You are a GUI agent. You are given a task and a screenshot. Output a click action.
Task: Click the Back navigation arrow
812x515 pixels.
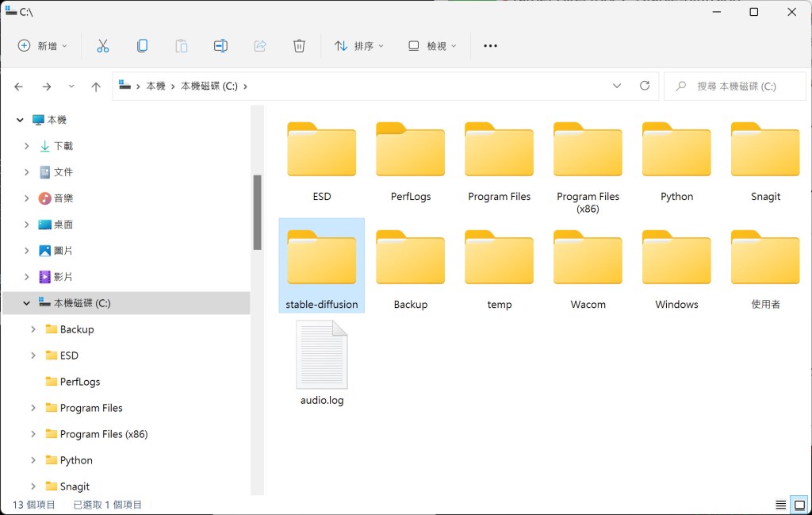tap(19, 86)
